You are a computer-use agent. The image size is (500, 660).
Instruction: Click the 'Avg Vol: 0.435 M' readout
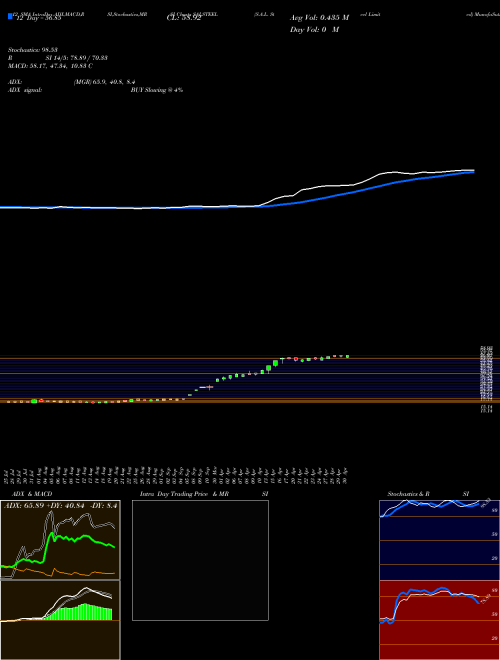319,18
